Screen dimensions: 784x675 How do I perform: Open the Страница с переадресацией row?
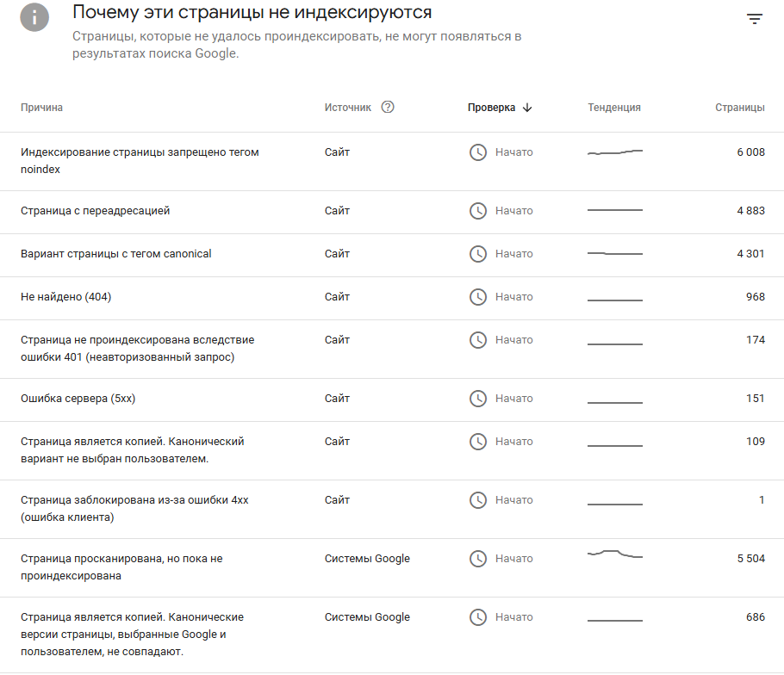pyautogui.click(x=392, y=212)
